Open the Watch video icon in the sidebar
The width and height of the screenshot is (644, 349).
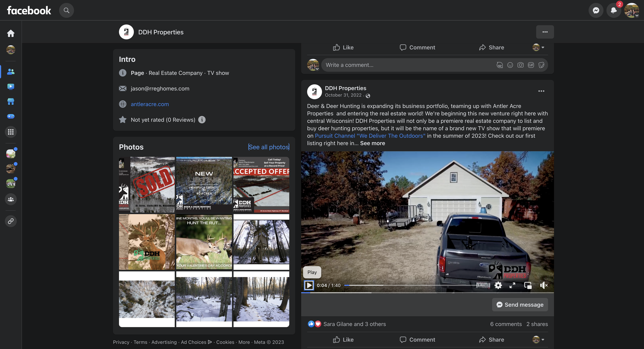(x=11, y=87)
